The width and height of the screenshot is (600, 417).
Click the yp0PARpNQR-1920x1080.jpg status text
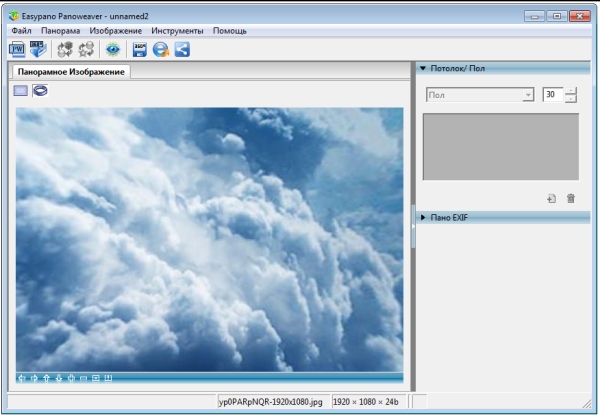pos(271,402)
